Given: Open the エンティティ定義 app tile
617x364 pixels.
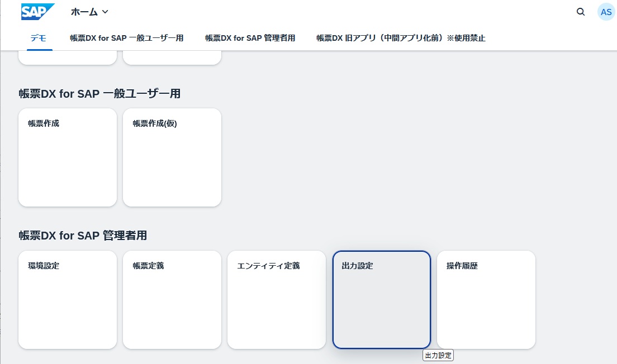Looking at the screenshot, I should point(276,299).
